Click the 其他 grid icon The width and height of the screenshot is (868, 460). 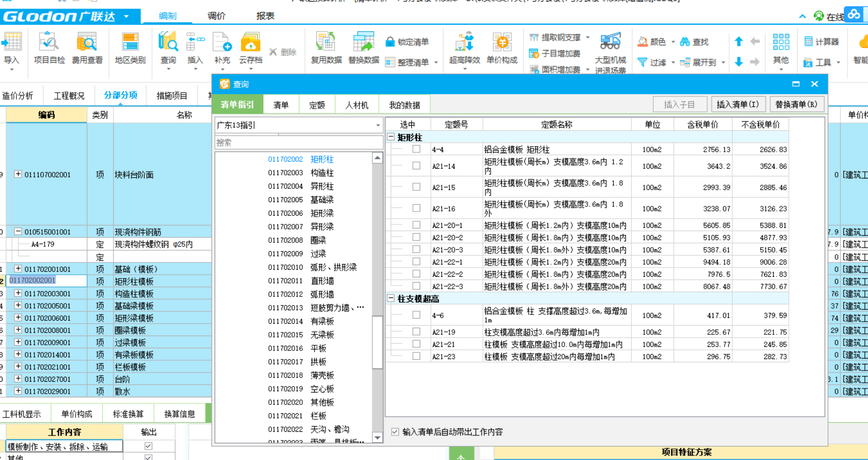781,42
